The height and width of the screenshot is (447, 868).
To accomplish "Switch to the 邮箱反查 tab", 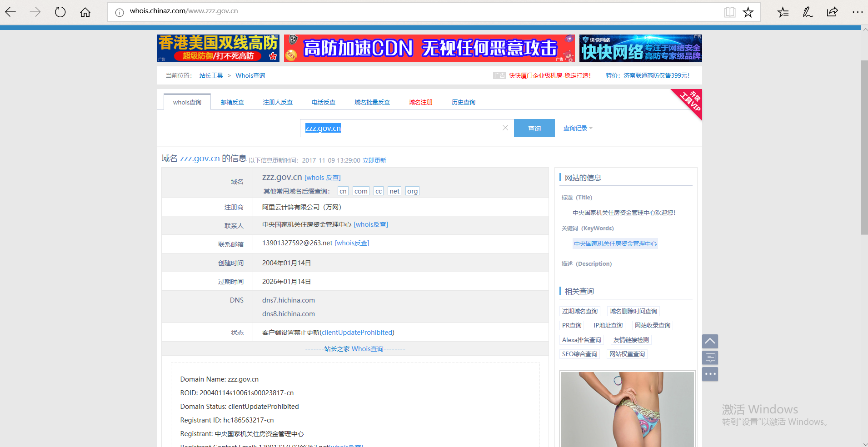I will 232,102.
